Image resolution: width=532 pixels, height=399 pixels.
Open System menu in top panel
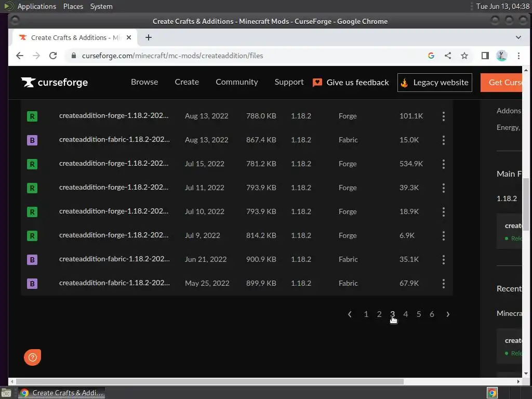101,6
